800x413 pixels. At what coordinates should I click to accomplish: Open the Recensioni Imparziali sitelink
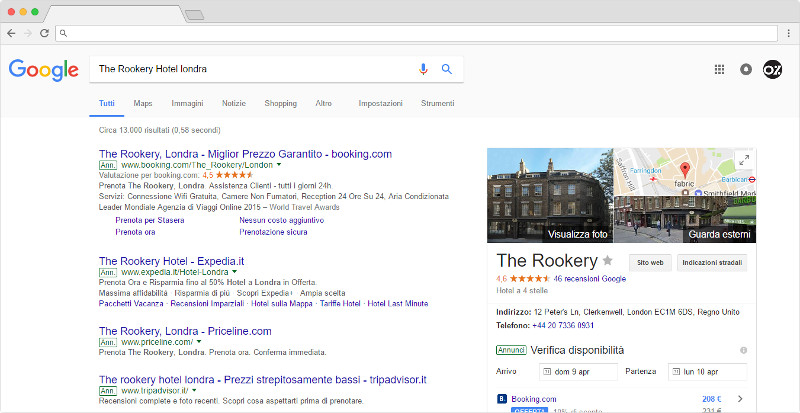coord(208,303)
